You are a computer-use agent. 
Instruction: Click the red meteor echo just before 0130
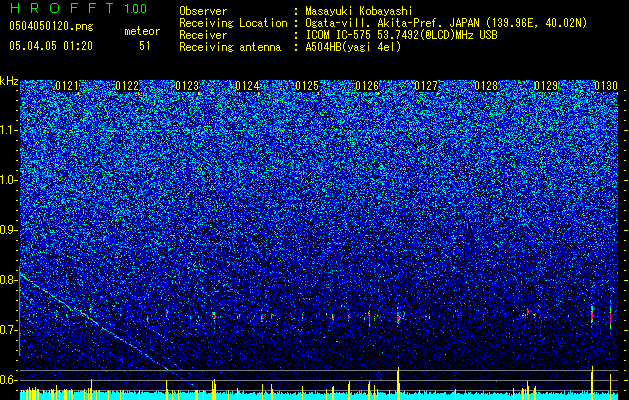(592, 315)
